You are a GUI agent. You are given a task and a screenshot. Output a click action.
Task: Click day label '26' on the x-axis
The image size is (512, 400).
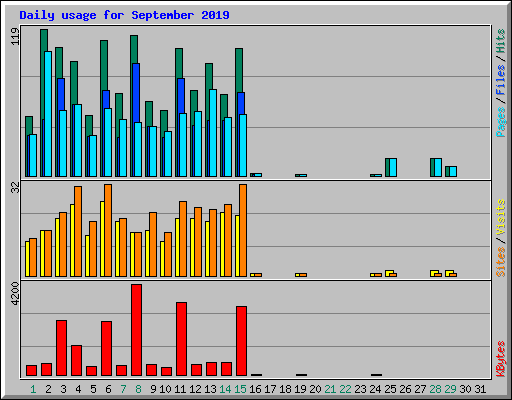coord(405,389)
